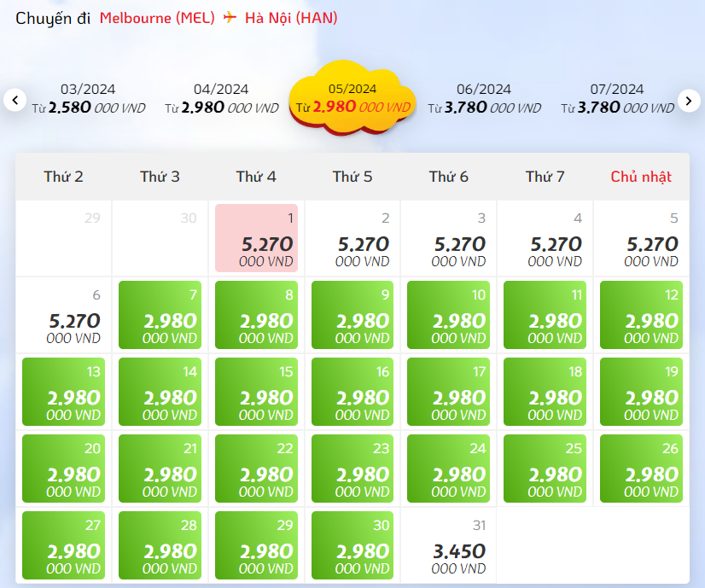Click the airplane icon between cities

point(230,18)
